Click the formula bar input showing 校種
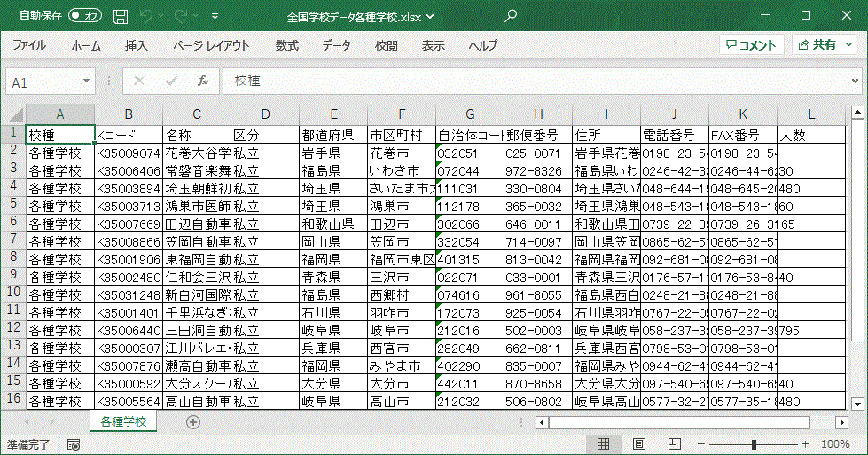Image resolution: width=868 pixels, height=455 pixels. (532, 82)
